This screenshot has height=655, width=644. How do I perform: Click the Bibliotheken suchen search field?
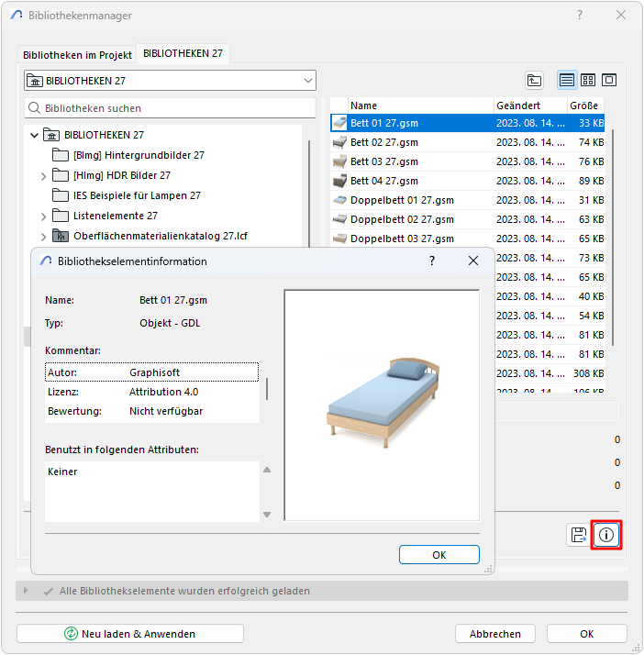(170, 108)
